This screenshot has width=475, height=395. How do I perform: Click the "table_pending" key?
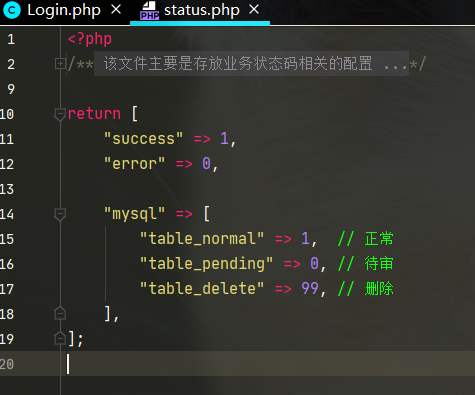click(206, 264)
